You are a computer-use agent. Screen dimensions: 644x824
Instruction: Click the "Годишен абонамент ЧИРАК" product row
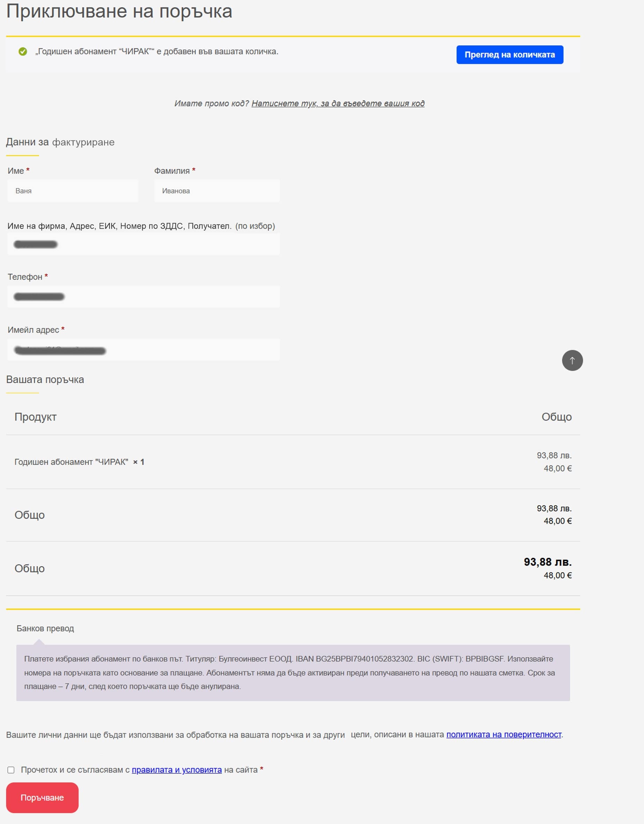pyautogui.click(x=79, y=462)
